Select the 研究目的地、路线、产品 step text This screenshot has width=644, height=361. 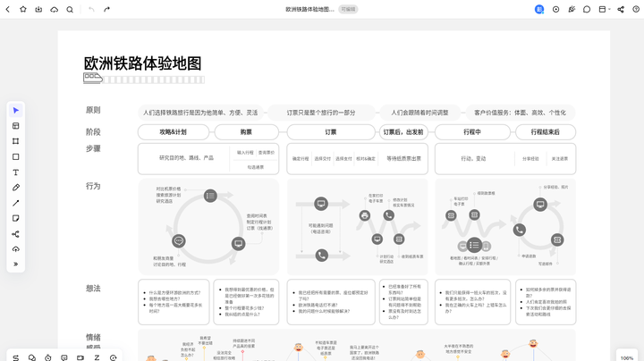pos(186,158)
